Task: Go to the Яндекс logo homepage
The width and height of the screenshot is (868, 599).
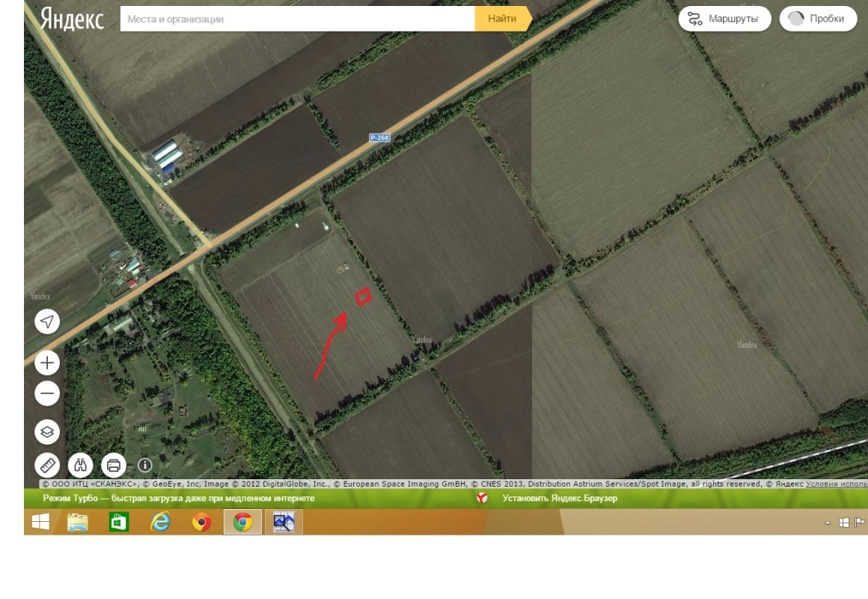Action: click(x=72, y=19)
